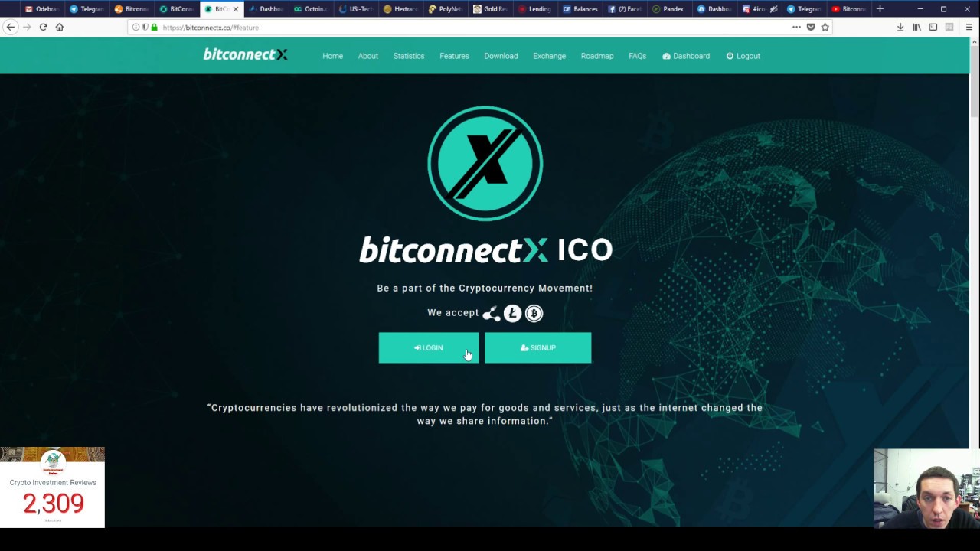Open new tab with plus button
The image size is (980, 551).
click(x=880, y=9)
